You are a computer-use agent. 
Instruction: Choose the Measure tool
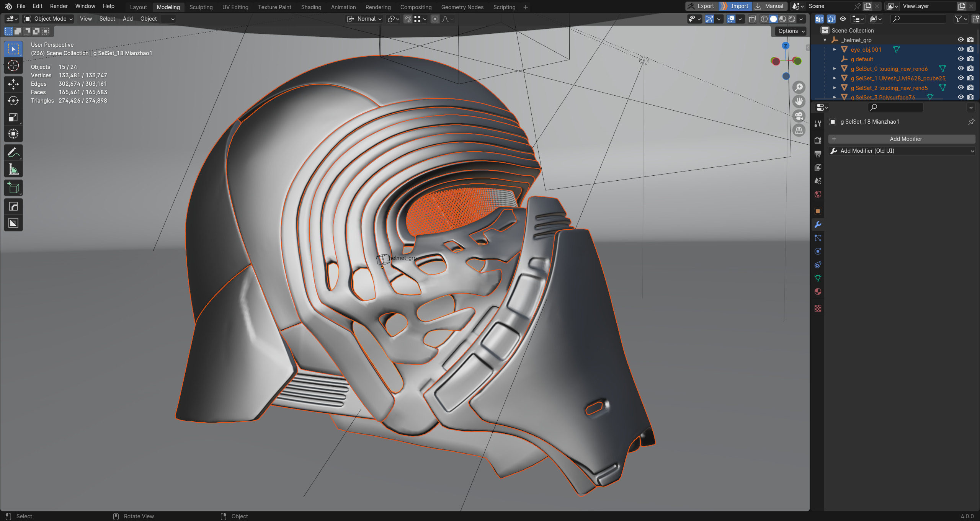tap(13, 169)
